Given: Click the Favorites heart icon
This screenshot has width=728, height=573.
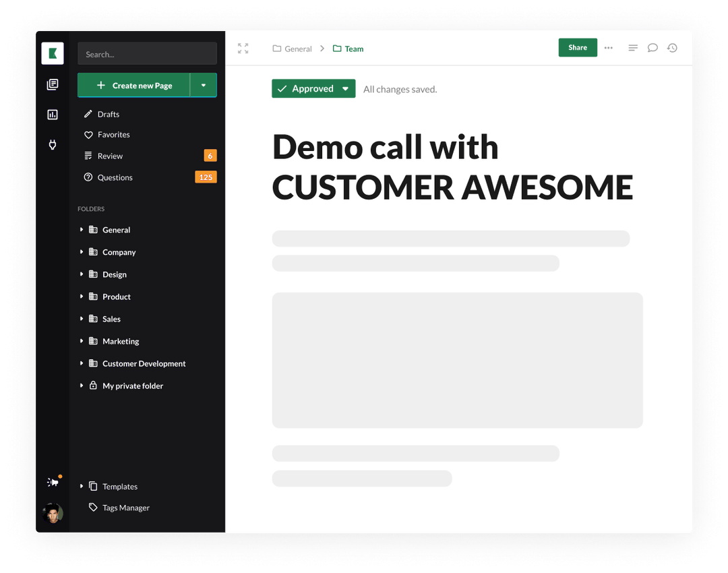Looking at the screenshot, I should point(88,135).
